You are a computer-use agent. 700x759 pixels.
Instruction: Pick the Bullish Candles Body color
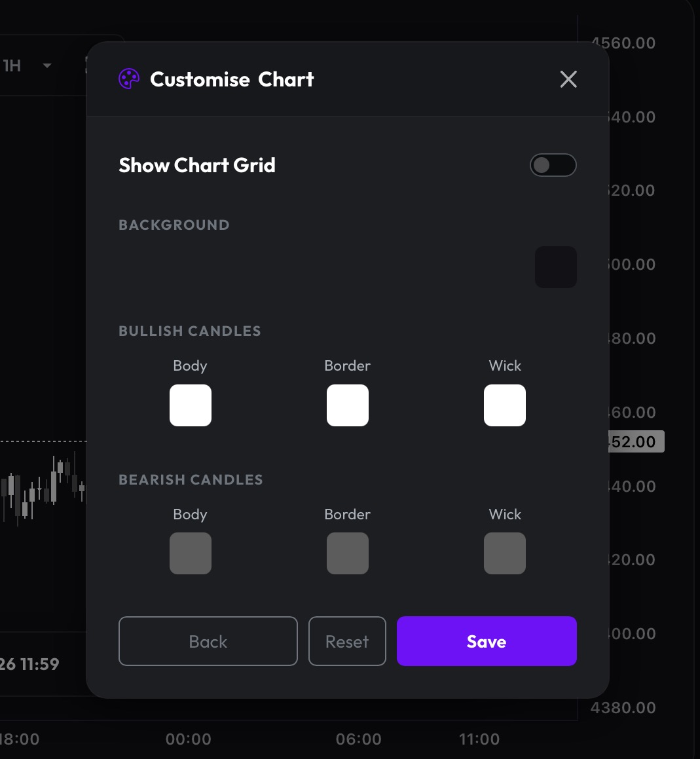tap(191, 405)
